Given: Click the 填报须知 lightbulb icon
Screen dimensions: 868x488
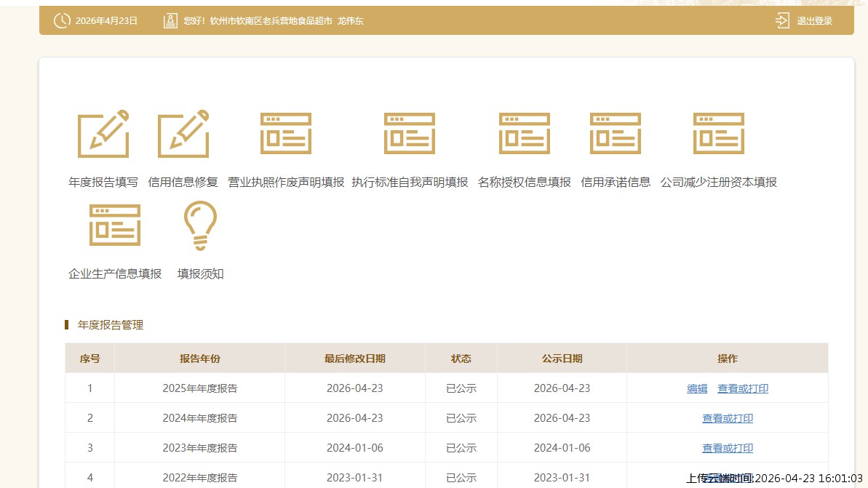Looking at the screenshot, I should [x=200, y=225].
